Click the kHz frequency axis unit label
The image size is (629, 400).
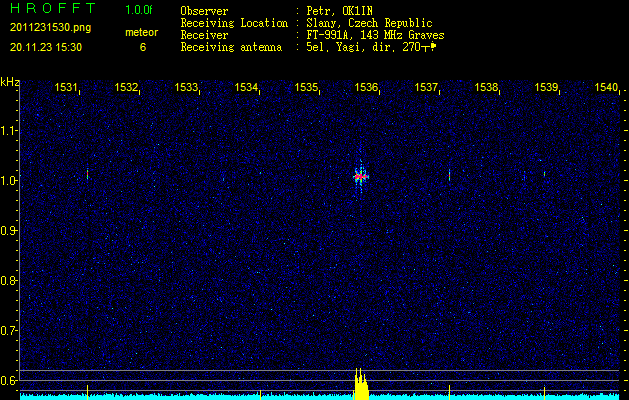coord(10,82)
